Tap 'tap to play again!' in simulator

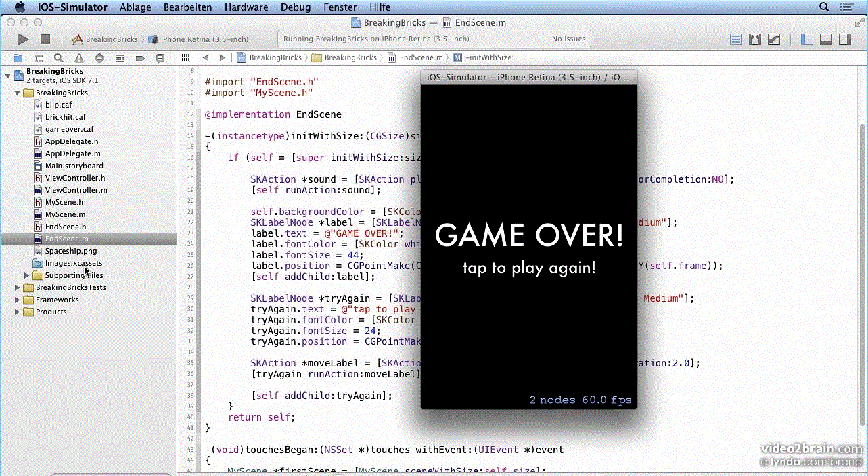[x=529, y=268]
